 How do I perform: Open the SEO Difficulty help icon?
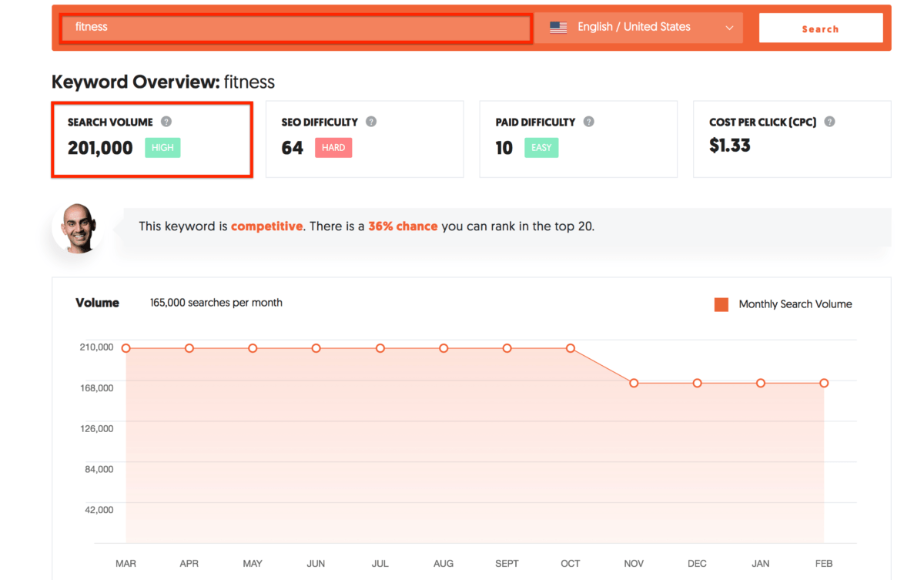pyautogui.click(x=371, y=122)
